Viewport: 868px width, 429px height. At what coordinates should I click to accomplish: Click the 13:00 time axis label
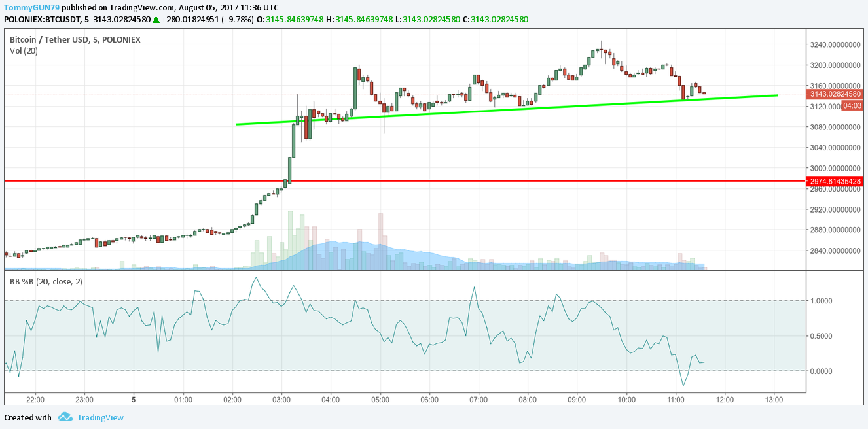tap(774, 400)
